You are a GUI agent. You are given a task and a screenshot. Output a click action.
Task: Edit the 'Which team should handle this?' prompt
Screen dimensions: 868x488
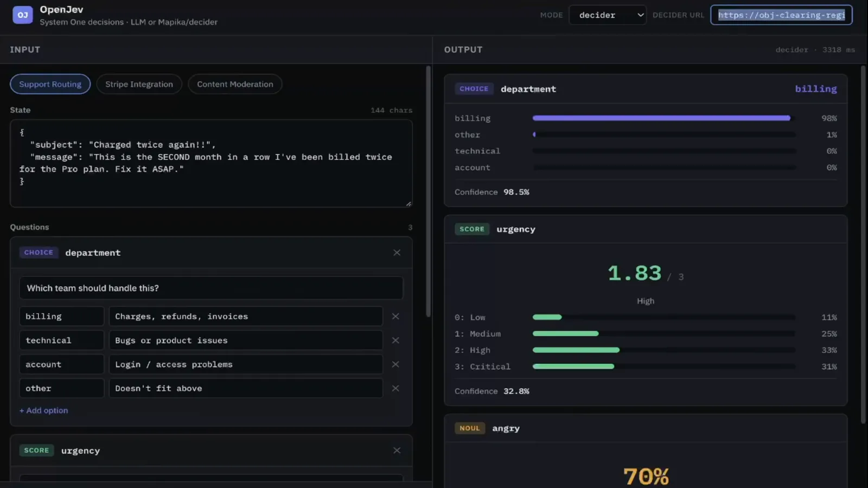click(x=211, y=288)
